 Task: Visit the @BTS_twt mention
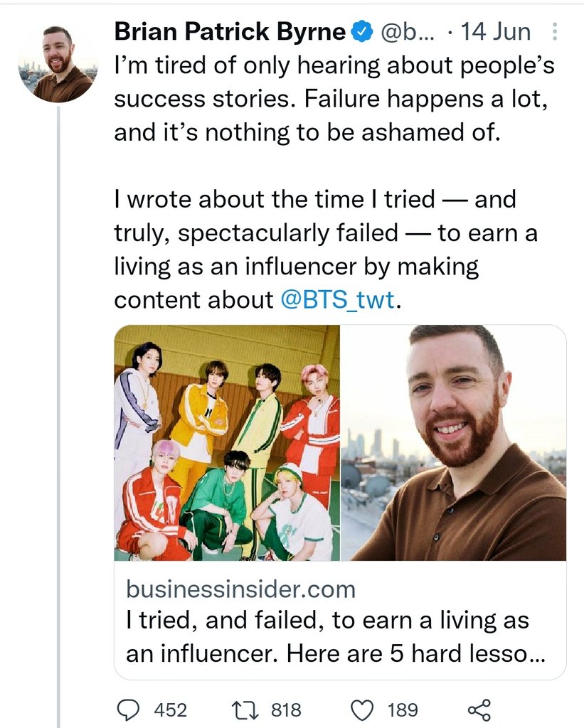coord(337,299)
